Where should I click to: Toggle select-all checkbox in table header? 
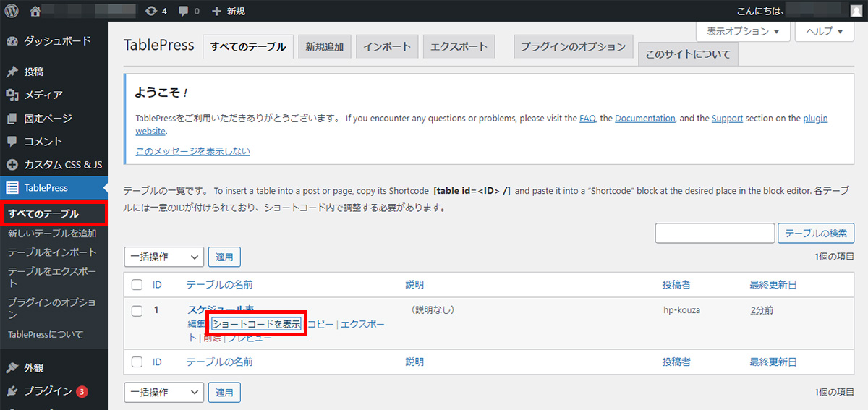[x=137, y=285]
